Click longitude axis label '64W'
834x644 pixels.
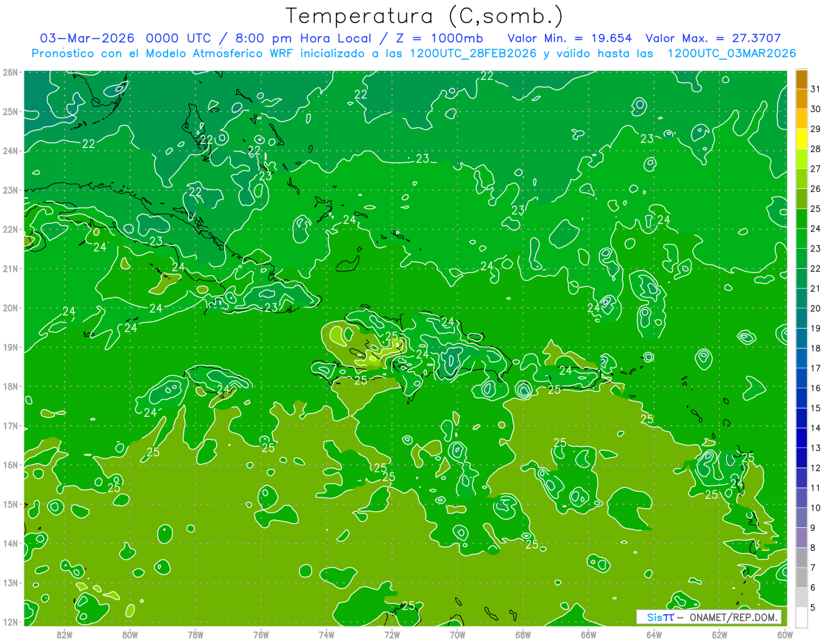654,634
